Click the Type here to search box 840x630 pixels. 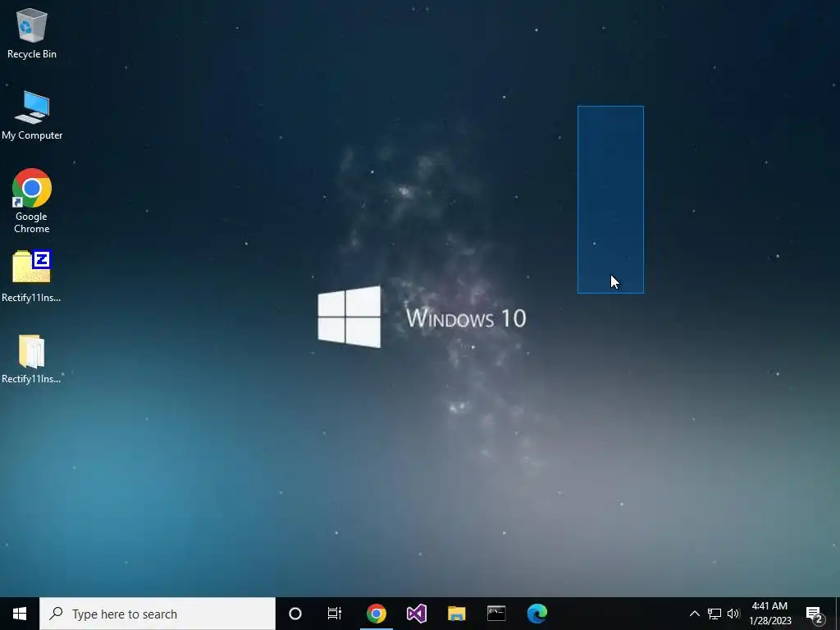tap(157, 614)
